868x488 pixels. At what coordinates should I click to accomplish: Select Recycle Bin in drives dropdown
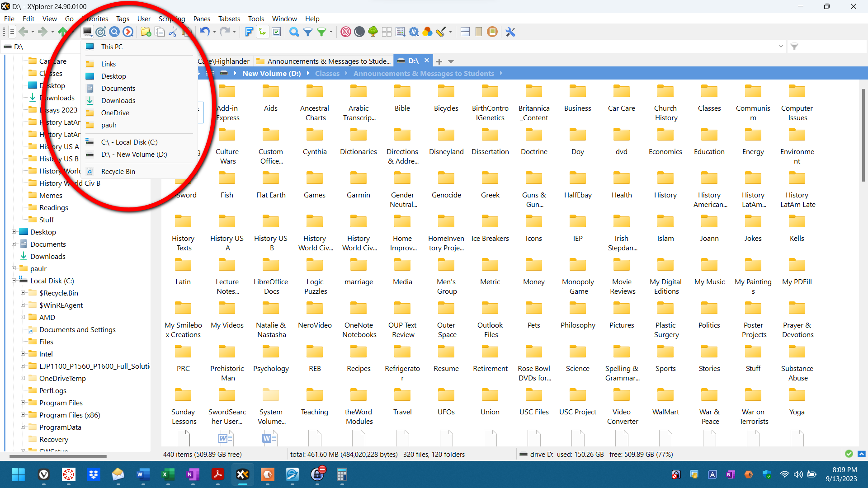[118, 171]
